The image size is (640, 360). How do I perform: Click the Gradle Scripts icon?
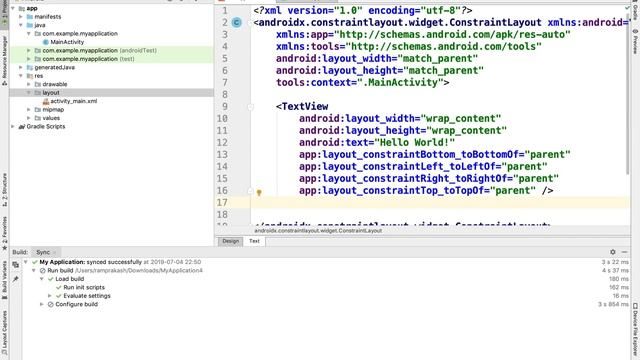(x=22, y=127)
